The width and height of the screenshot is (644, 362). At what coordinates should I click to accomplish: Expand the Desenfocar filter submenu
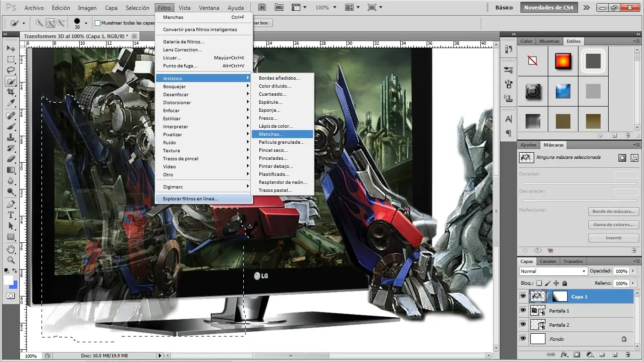pos(204,94)
